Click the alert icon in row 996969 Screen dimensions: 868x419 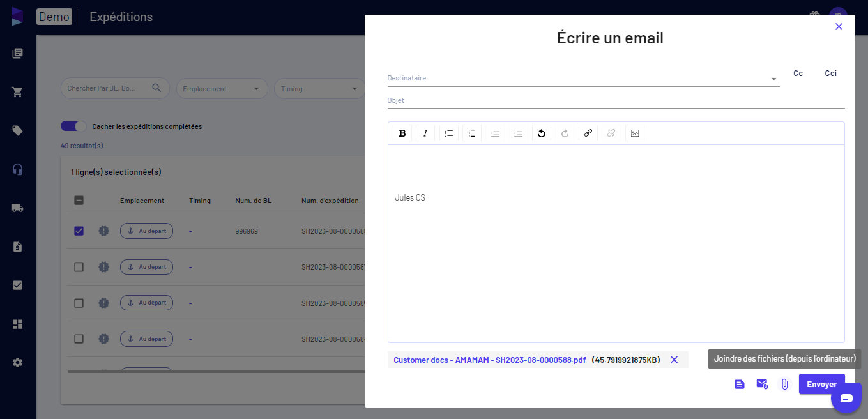[104, 231]
